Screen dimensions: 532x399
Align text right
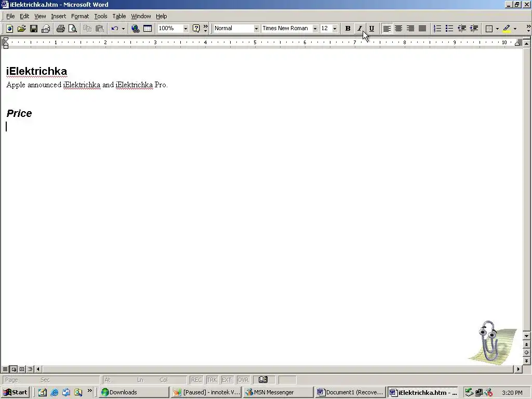(410, 29)
